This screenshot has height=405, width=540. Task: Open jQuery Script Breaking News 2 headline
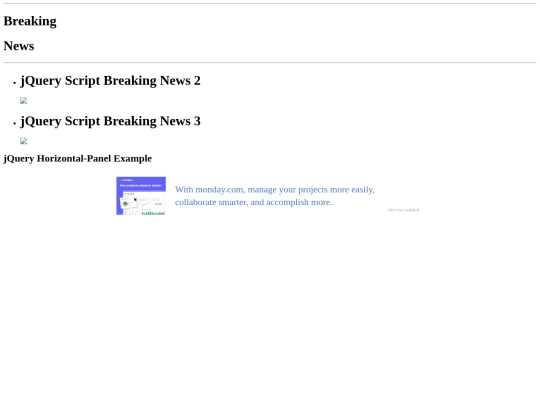coord(111,81)
